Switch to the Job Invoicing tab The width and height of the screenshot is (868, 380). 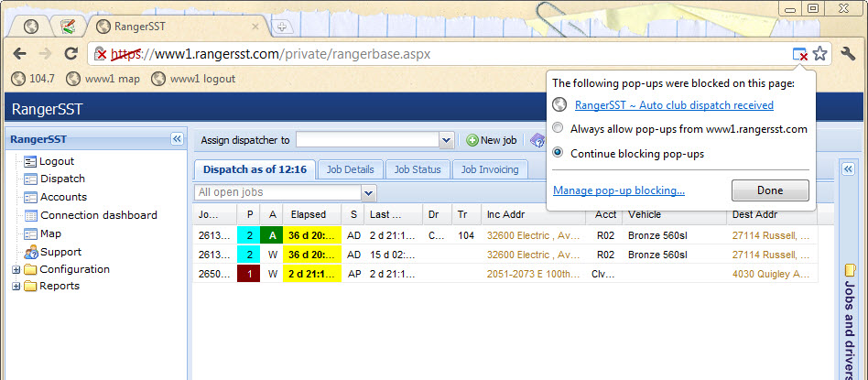489,169
